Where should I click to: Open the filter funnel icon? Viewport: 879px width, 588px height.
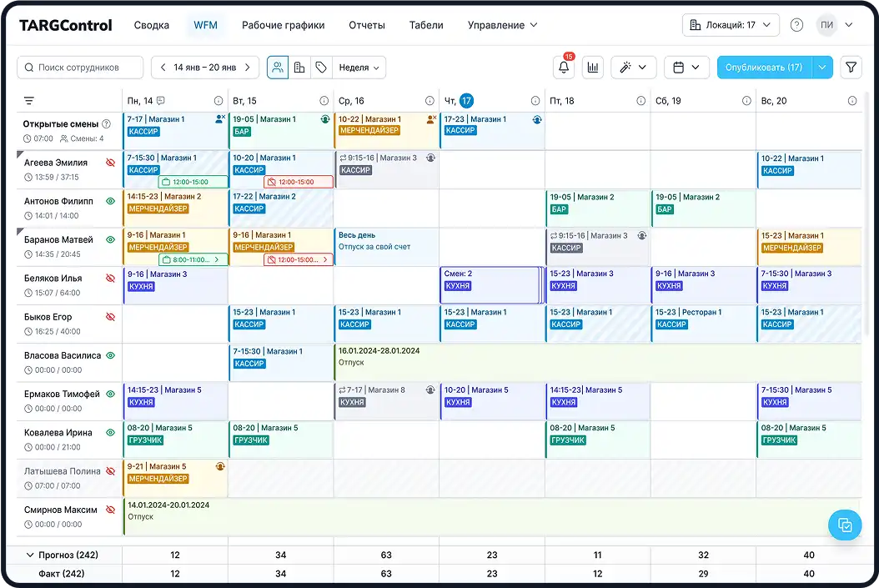pyautogui.click(x=851, y=68)
